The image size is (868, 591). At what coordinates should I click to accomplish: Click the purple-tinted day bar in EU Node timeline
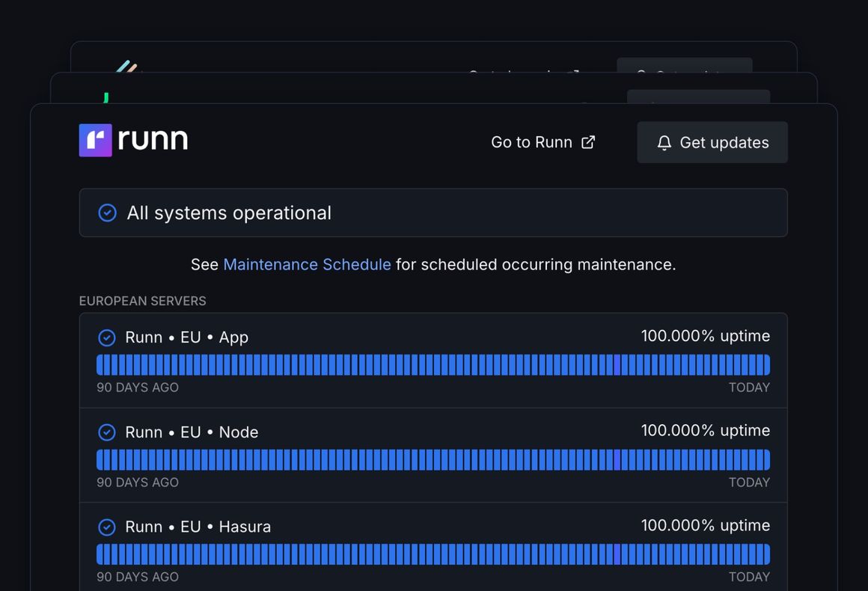pyautogui.click(x=617, y=460)
